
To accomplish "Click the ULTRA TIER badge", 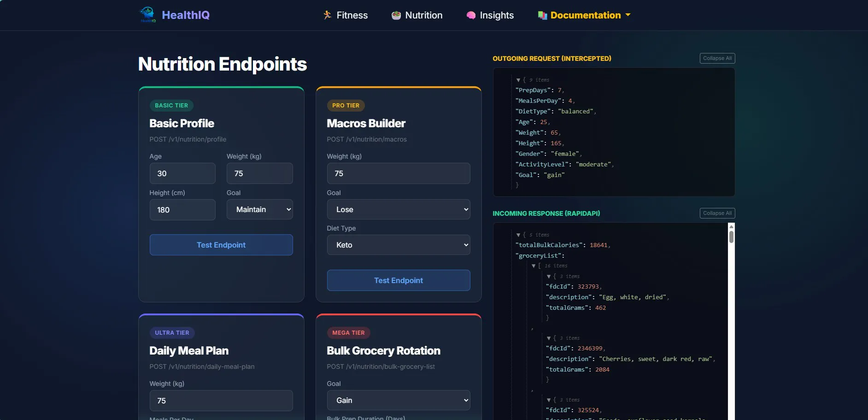I will [x=172, y=333].
